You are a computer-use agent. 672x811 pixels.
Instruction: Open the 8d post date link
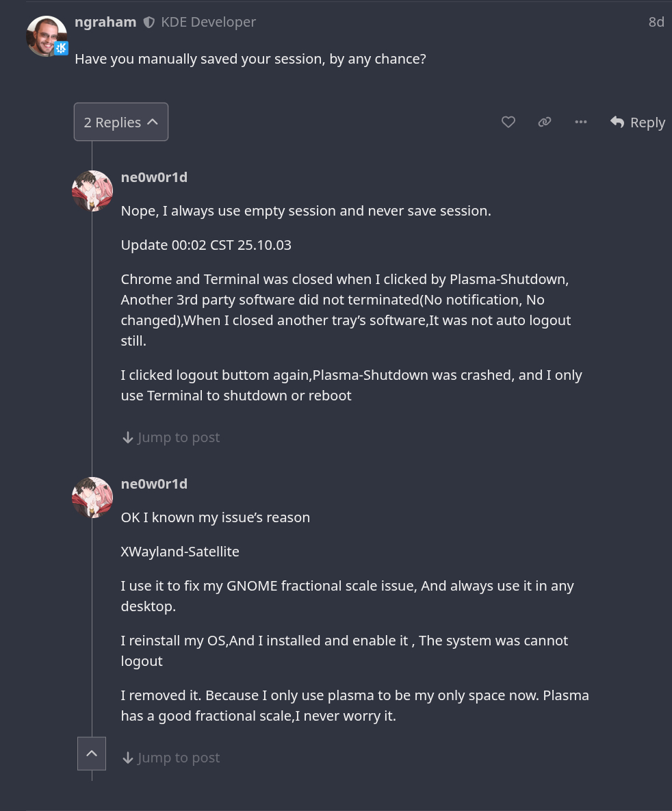tap(656, 22)
